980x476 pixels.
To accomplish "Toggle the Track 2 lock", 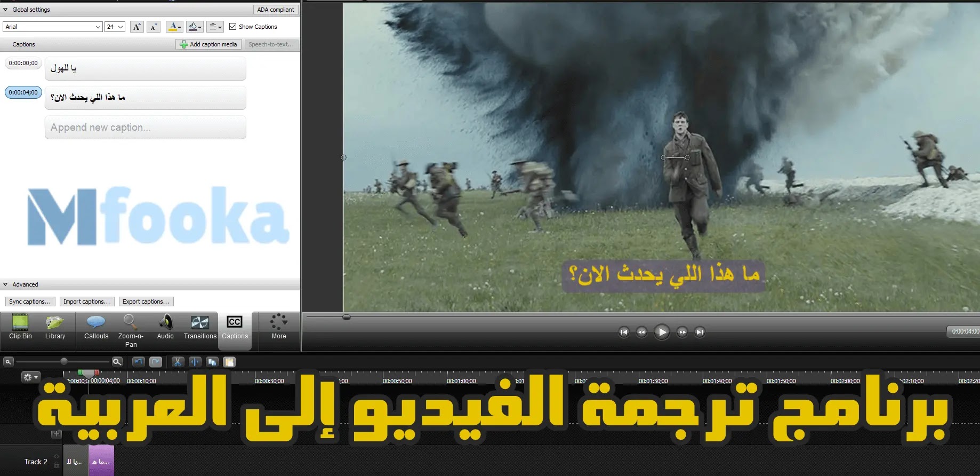I will [x=57, y=465].
